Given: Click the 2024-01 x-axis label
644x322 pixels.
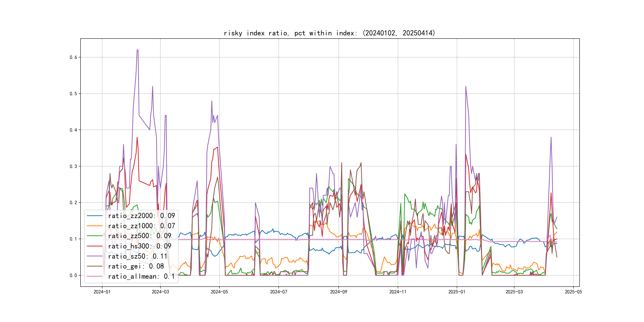Looking at the screenshot, I should [x=102, y=292].
